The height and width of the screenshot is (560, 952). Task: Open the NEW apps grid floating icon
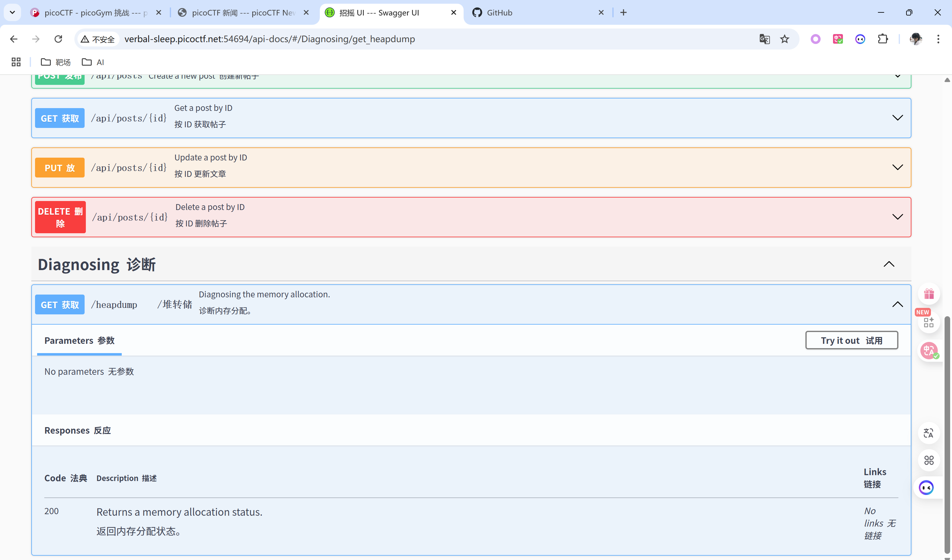928,322
